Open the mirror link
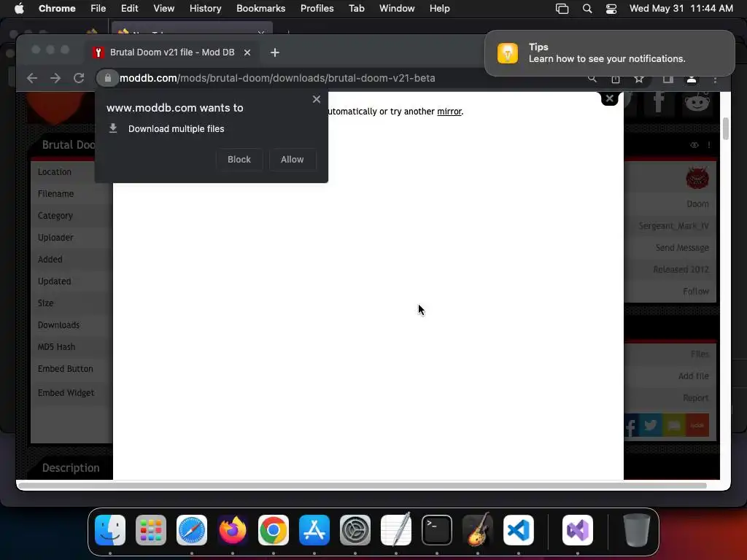The height and width of the screenshot is (560, 747). pyautogui.click(x=449, y=112)
